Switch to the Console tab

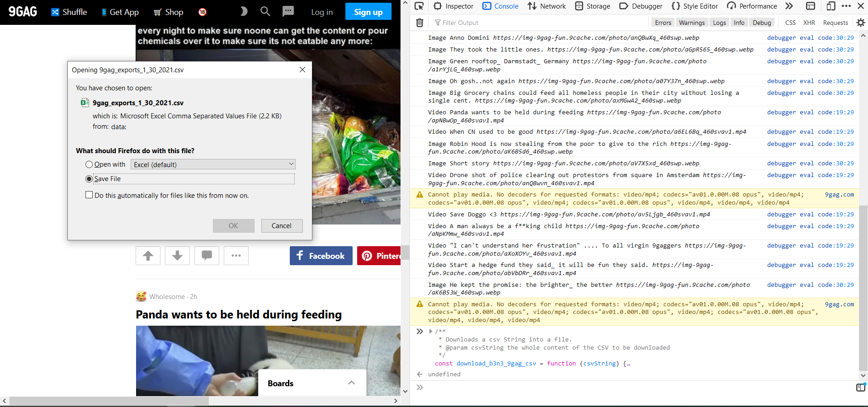[500, 6]
